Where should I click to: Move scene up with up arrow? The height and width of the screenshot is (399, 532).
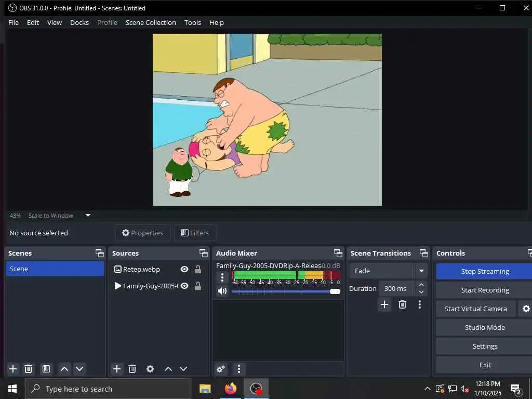[x=64, y=369]
